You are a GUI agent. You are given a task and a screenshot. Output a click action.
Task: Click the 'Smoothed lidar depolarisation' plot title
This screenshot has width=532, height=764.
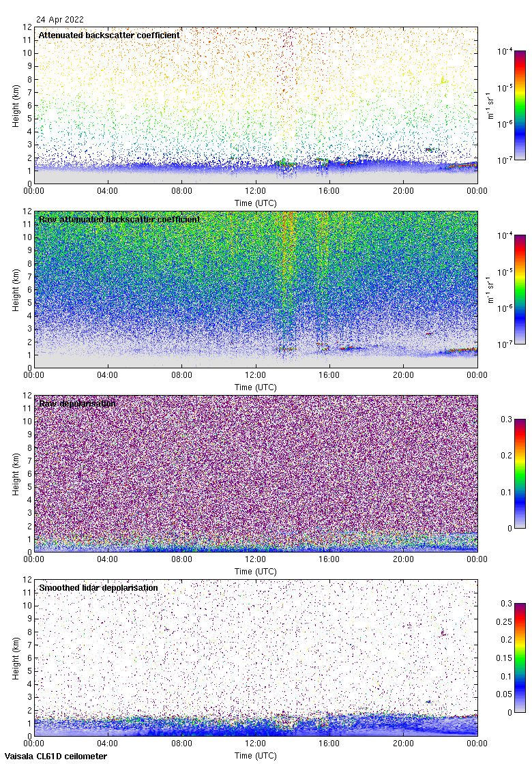click(98, 587)
